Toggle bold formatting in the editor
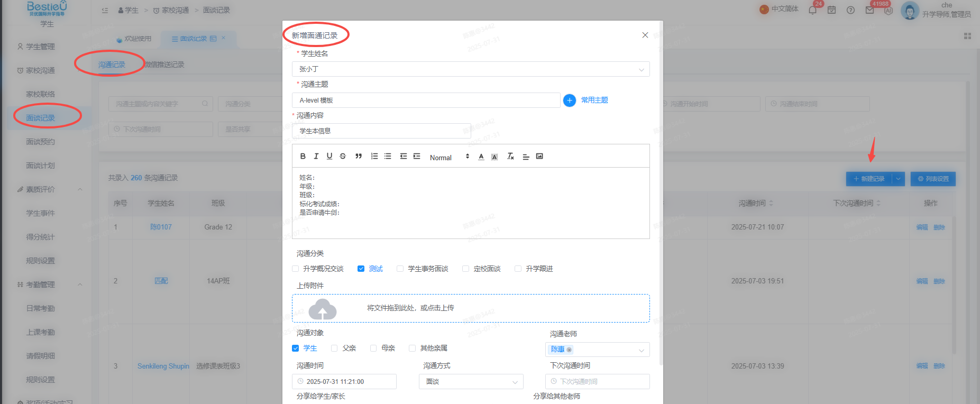The width and height of the screenshot is (980, 404). pos(303,157)
